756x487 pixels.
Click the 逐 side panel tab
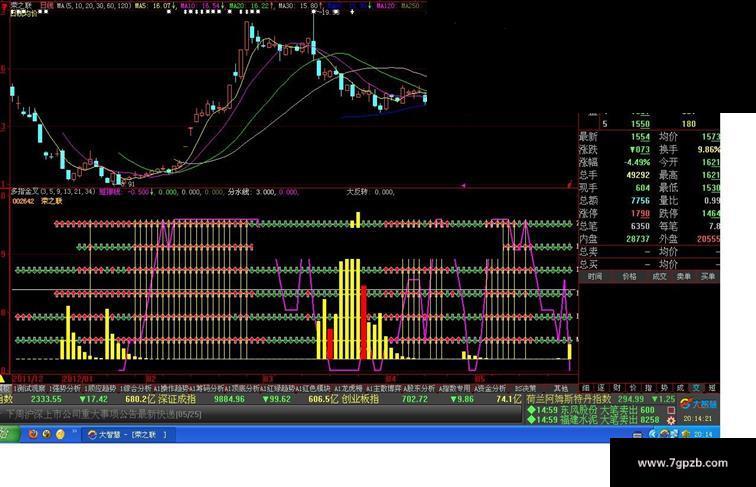click(601, 388)
